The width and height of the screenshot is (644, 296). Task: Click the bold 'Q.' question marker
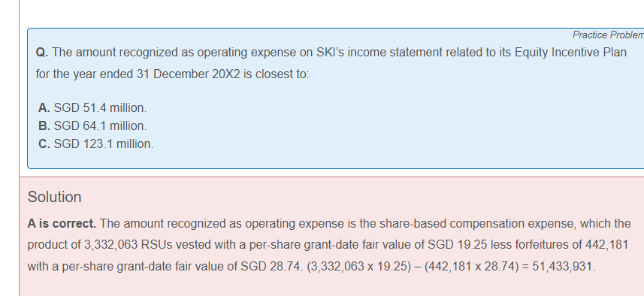point(42,53)
